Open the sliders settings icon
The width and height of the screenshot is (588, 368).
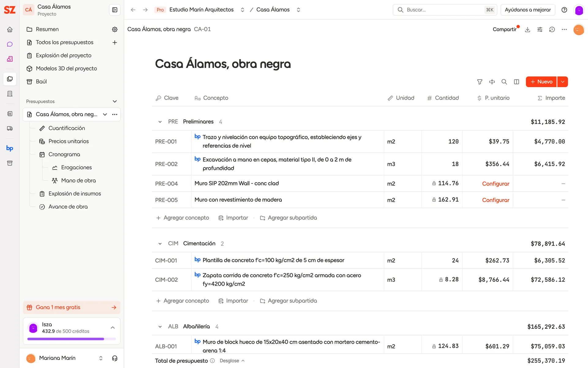click(x=540, y=29)
